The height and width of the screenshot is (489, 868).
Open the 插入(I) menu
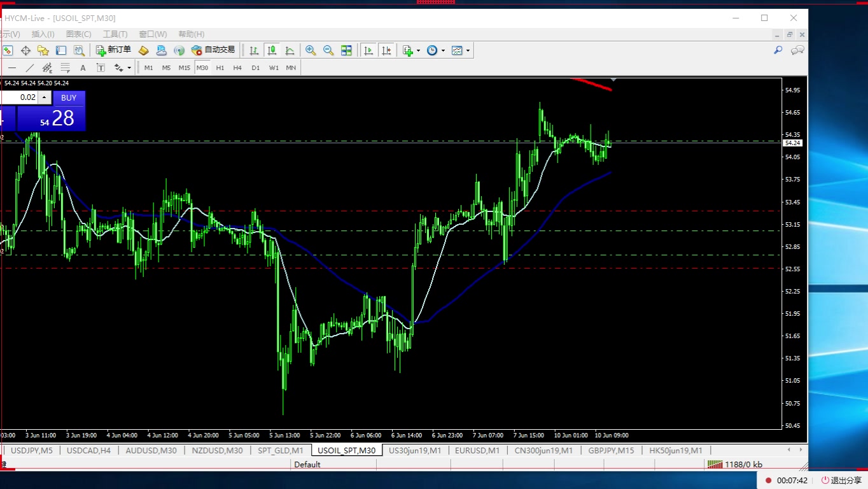(x=43, y=34)
